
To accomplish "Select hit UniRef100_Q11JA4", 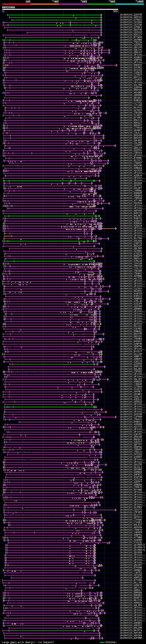I will click(131, 354).
